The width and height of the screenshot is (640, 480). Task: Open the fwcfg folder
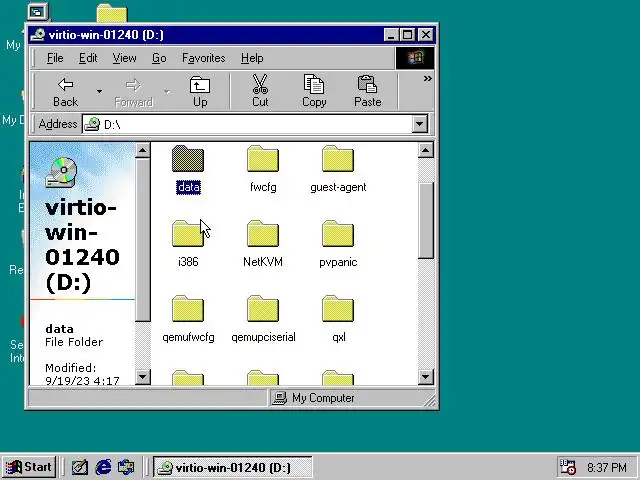(x=263, y=159)
